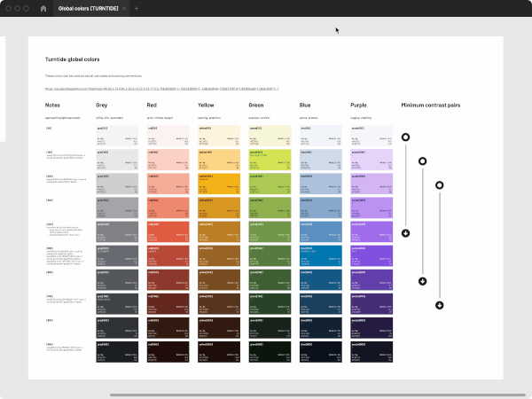This screenshot has height=399, width=532.
Task: Pick the purple[200] lavender swatch
Action: click(x=372, y=184)
